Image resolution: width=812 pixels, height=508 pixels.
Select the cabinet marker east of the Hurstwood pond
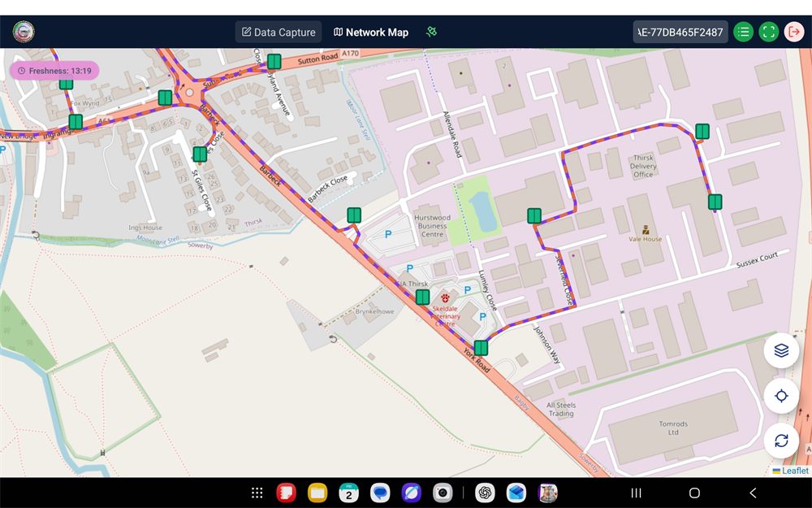pos(534,215)
